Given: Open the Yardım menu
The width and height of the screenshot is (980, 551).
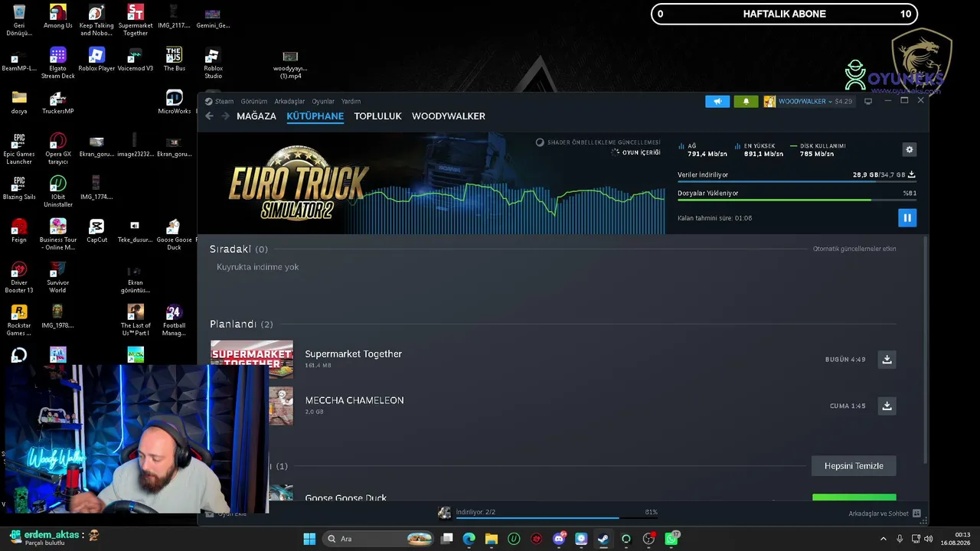Looking at the screenshot, I should click(x=351, y=101).
